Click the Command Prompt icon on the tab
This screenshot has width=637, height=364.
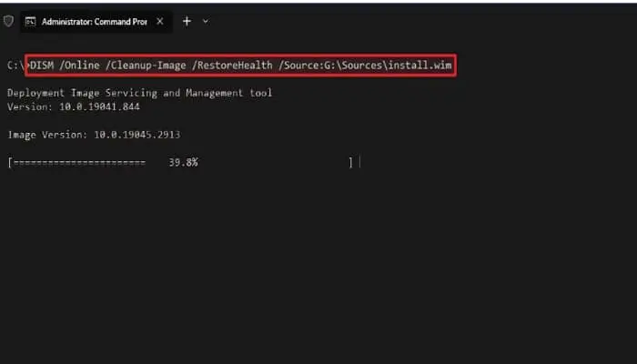point(31,21)
